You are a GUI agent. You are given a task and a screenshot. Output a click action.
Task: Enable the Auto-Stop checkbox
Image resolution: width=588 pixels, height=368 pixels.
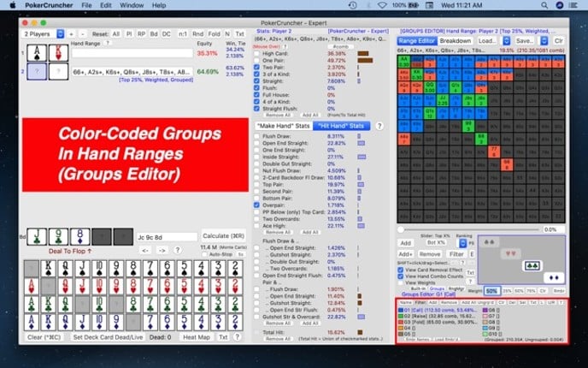(x=205, y=254)
